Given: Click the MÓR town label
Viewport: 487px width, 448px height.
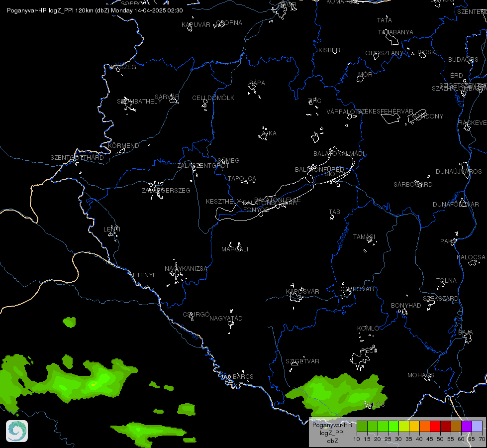Looking at the screenshot, I should tap(365, 74).
